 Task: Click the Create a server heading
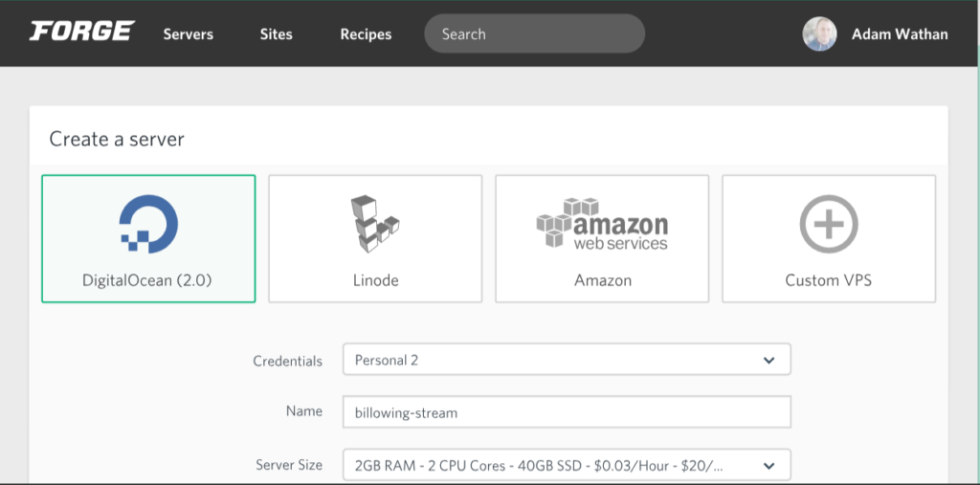point(117,139)
